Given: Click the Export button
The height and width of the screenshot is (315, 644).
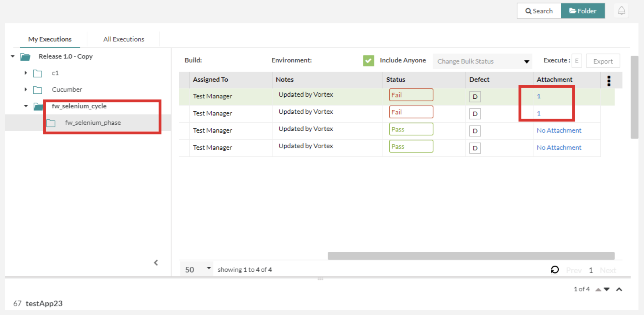Looking at the screenshot, I should coord(603,61).
